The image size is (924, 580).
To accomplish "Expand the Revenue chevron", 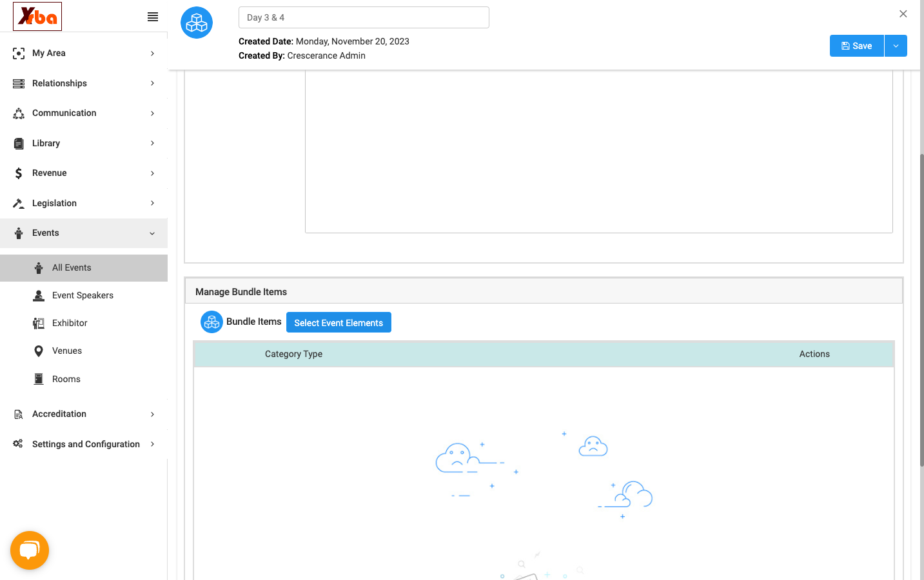I will click(152, 173).
